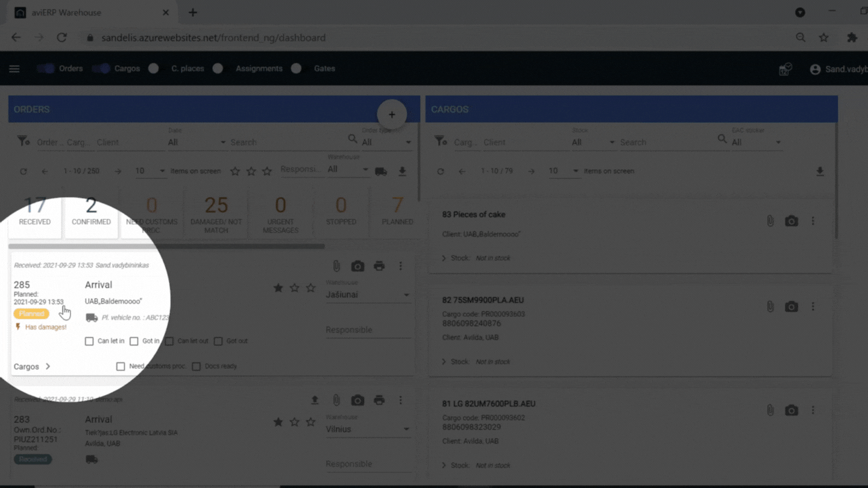Viewport: 868px width, 488px height.
Task: Download the Cargos list
Action: click(x=820, y=172)
